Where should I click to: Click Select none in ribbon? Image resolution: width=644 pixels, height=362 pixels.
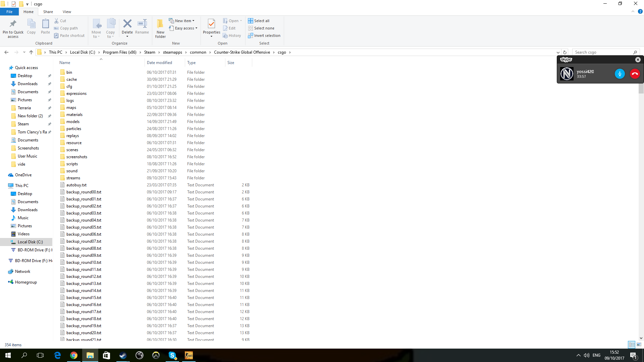point(261,28)
